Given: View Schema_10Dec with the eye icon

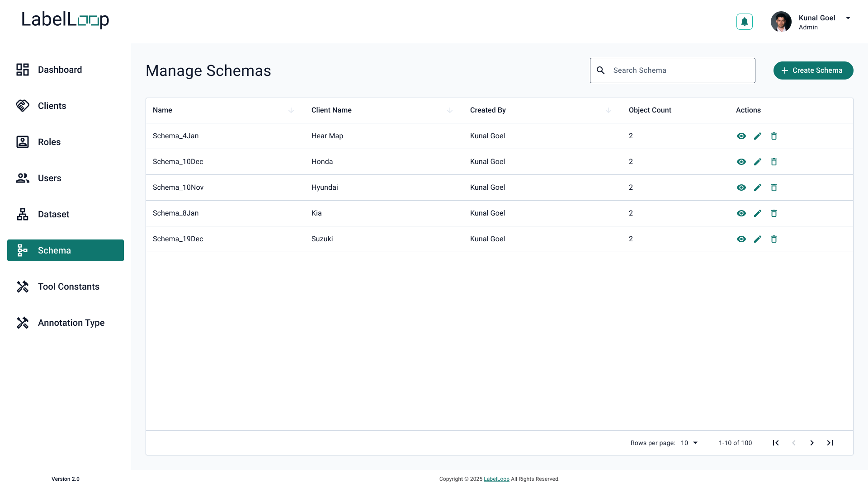Looking at the screenshot, I should [x=741, y=162].
